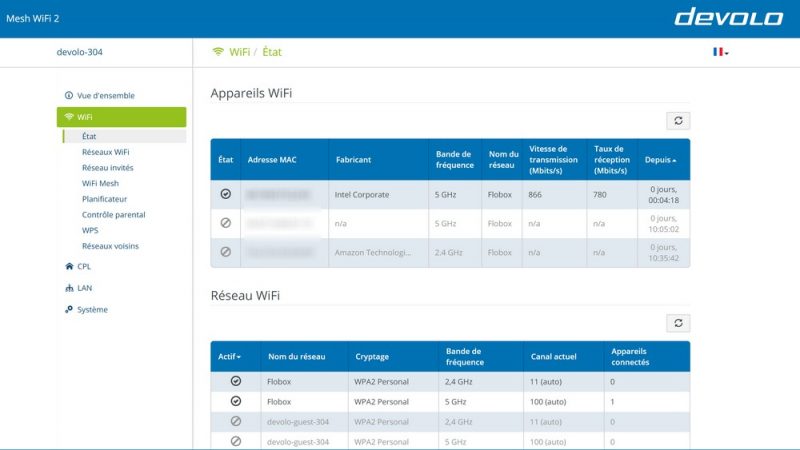The height and width of the screenshot is (450, 800).
Task: Sort devices by Adresse MAC header
Action: pyautogui.click(x=272, y=160)
